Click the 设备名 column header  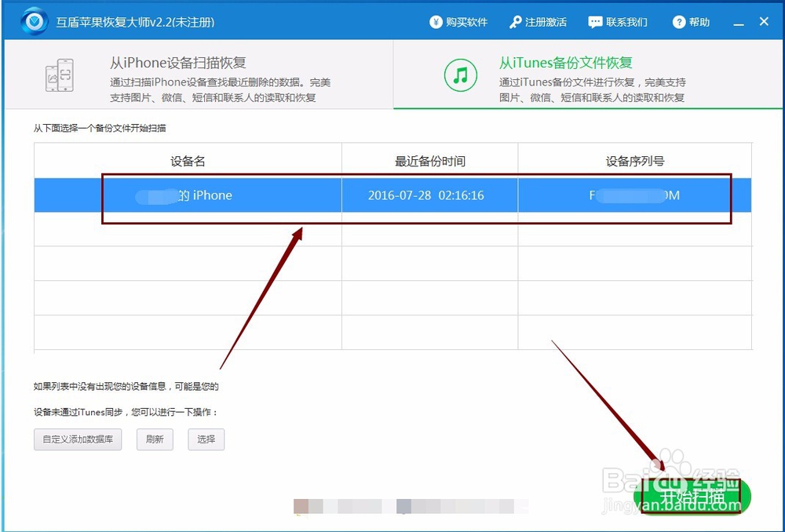[188, 161]
